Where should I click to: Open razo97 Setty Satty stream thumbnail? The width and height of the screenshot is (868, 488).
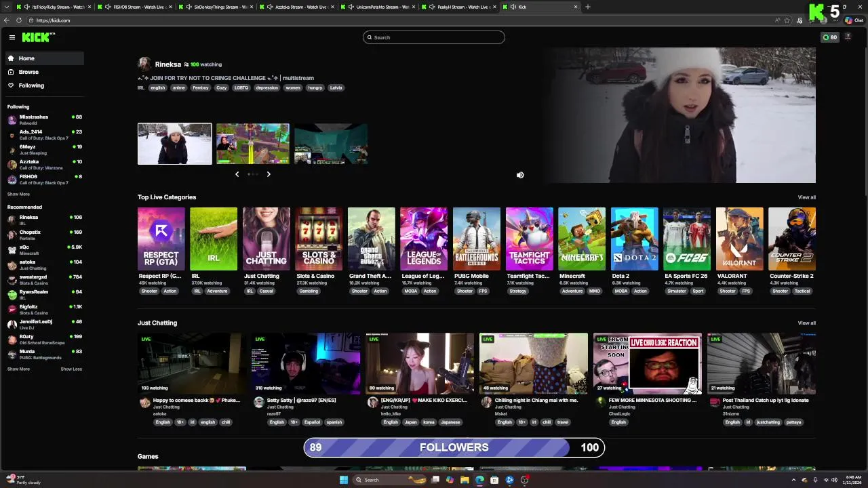306,363
